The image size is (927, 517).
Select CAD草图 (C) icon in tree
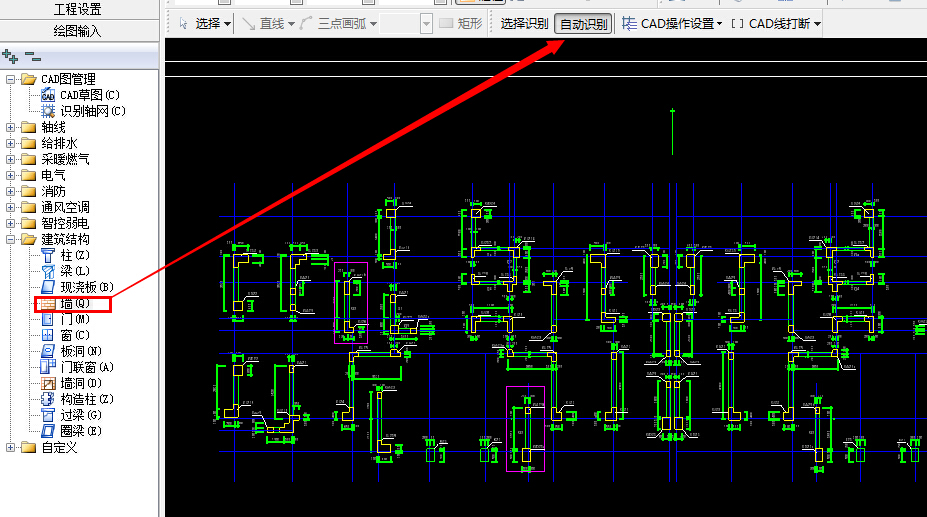coord(48,95)
